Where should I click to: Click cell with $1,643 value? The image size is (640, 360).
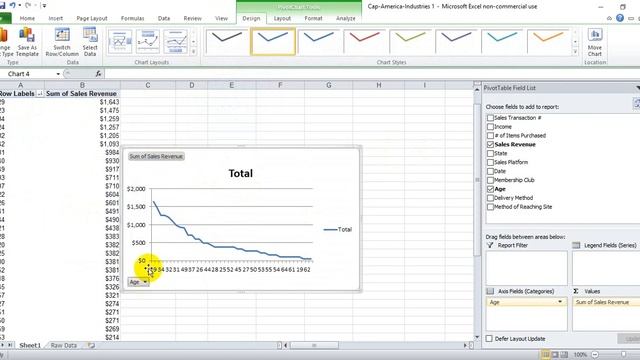[x=82, y=102]
